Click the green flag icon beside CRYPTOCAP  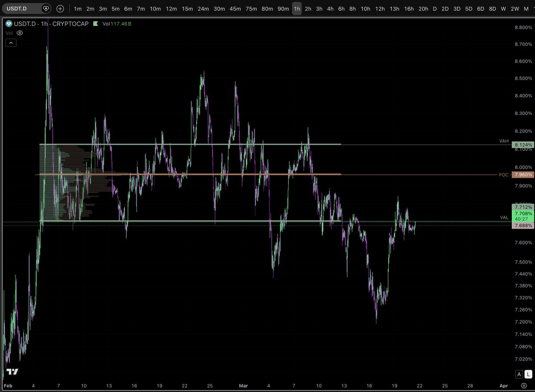(x=95, y=24)
